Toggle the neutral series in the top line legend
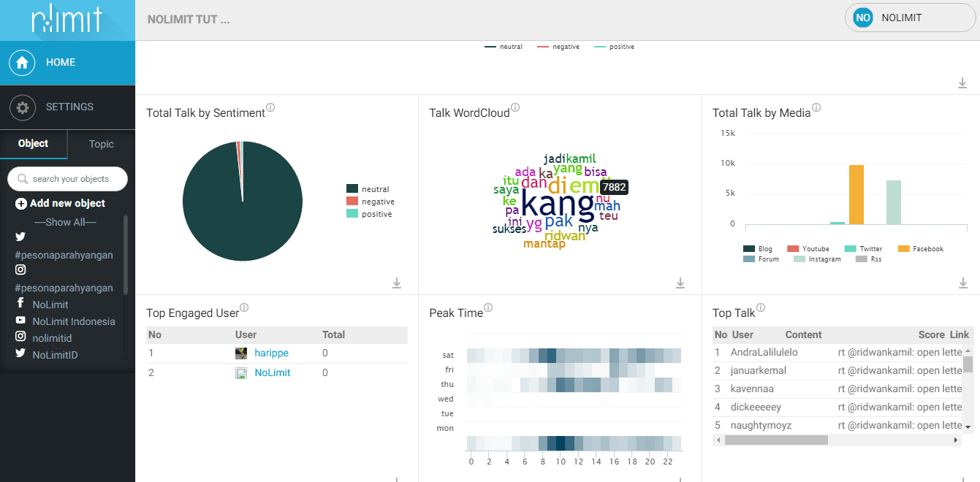Viewport: 980px width, 482px height. pyautogui.click(x=504, y=47)
